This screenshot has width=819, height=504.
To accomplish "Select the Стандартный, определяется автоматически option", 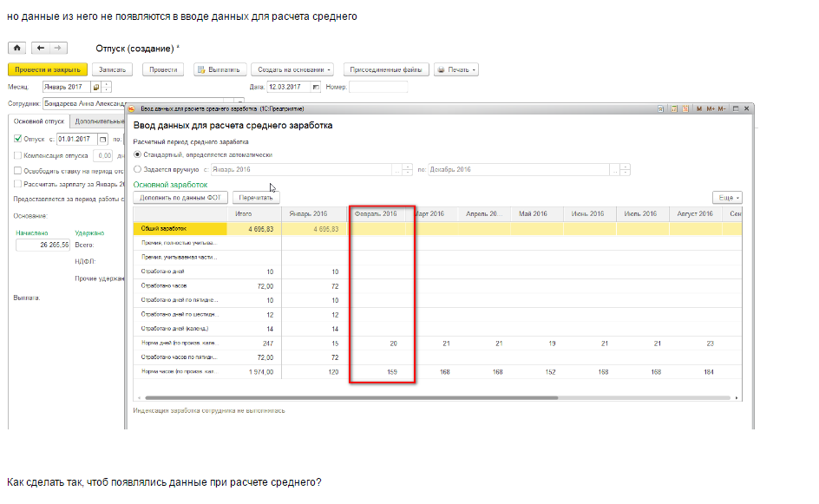I will tap(137, 154).
